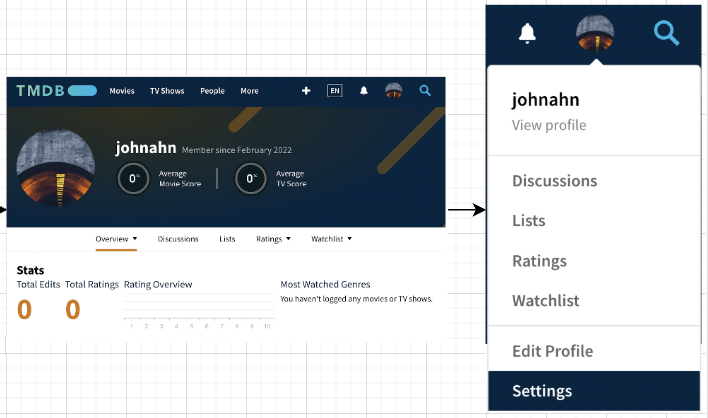Click the large bell icon in dropdown panel
Image resolution: width=708 pixels, height=418 pixels.
pyautogui.click(x=527, y=33)
